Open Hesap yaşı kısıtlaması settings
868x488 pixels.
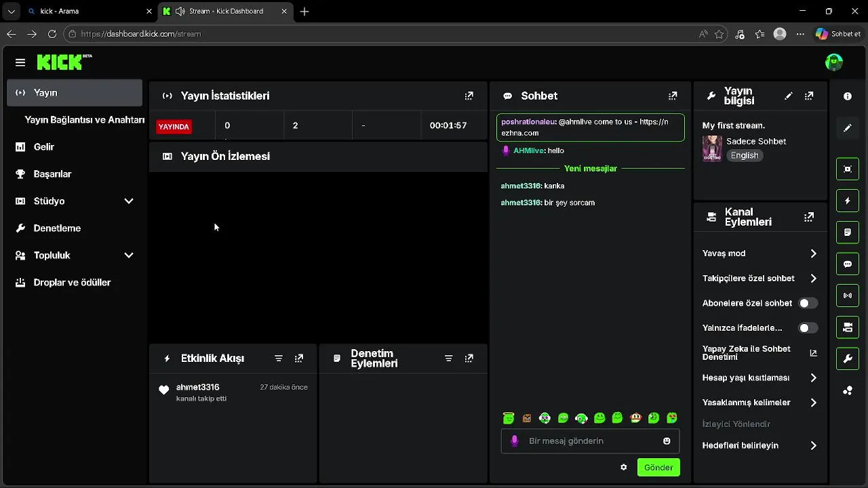point(760,378)
